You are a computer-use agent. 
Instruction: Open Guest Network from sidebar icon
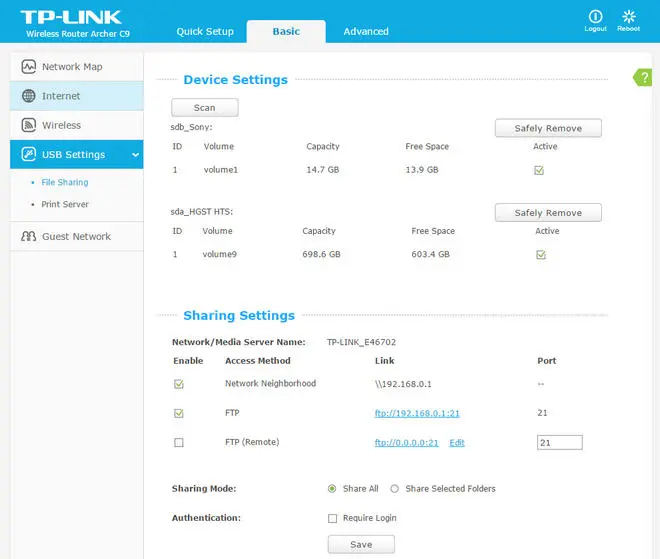pyautogui.click(x=27, y=237)
